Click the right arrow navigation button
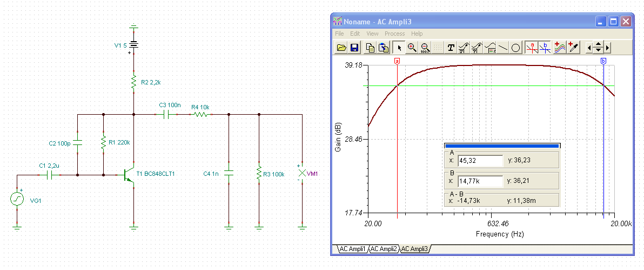Viewport: 644px width, 270px height. coord(607,48)
